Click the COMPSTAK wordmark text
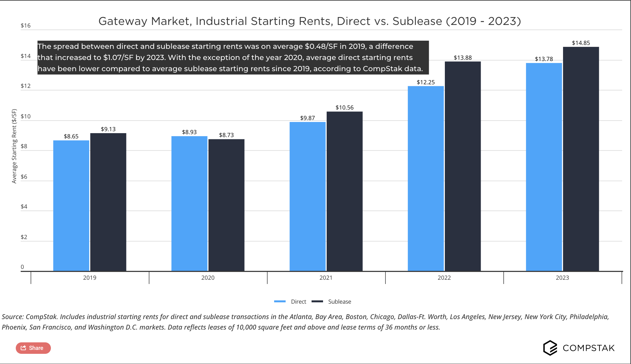The image size is (631, 364). (589, 348)
